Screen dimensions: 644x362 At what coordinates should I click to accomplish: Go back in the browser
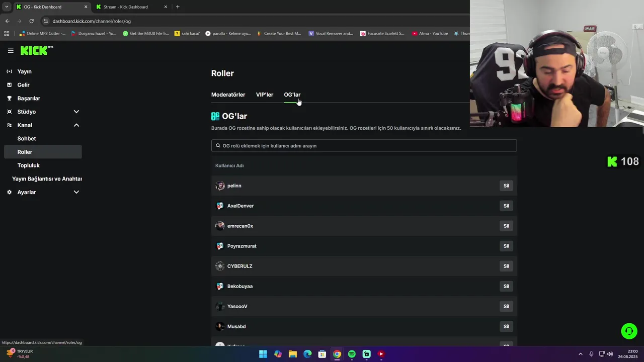(x=7, y=21)
